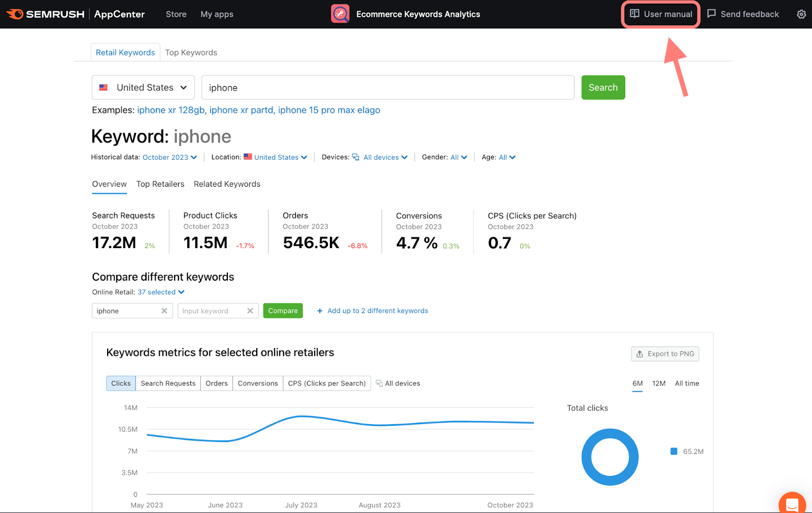Click Export to PNG button
This screenshot has width=812, height=513.
tap(665, 354)
